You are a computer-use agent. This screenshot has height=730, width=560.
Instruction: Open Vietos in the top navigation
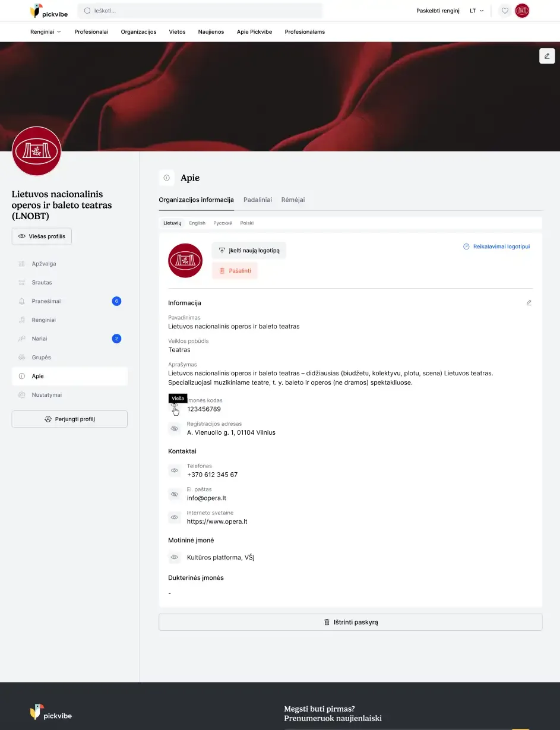[177, 32]
